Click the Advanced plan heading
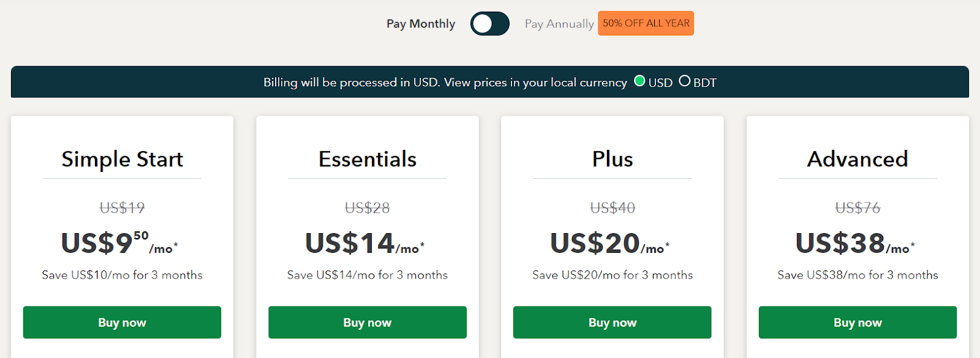The height and width of the screenshot is (358, 980). coord(858,159)
